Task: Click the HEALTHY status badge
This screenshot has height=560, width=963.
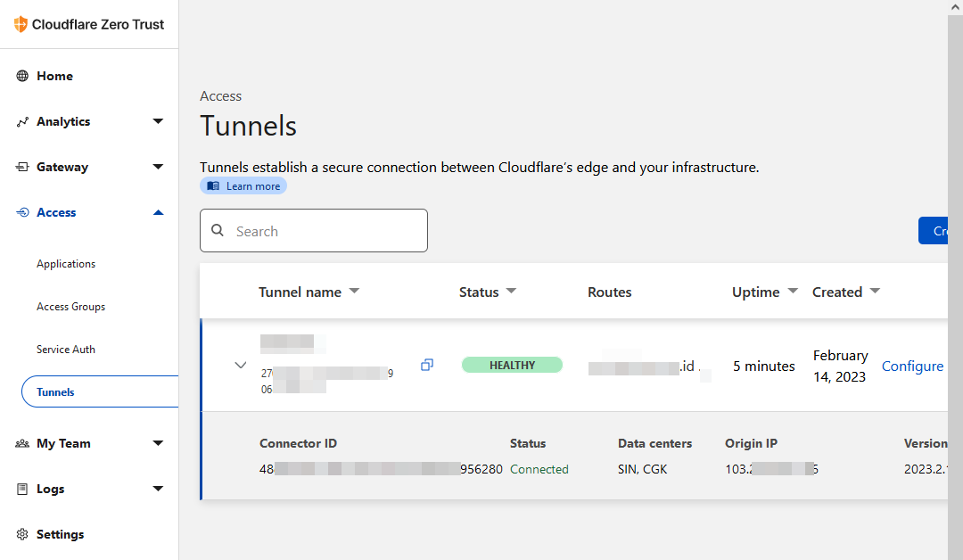Action: click(x=512, y=366)
